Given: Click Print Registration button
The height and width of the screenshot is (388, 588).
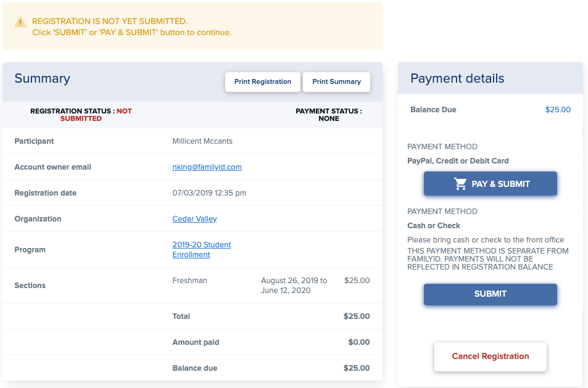Looking at the screenshot, I should pyautogui.click(x=262, y=82).
